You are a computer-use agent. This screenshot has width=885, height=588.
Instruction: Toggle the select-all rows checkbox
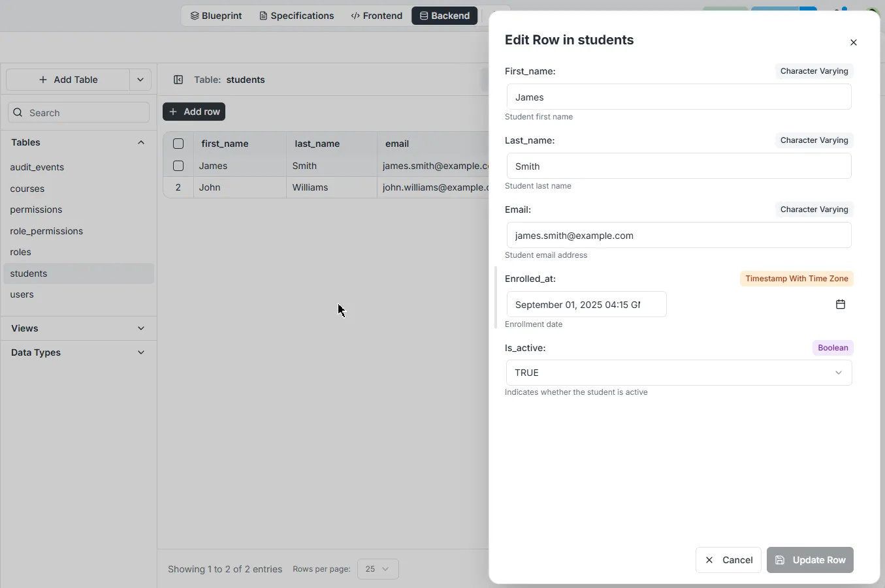tap(178, 144)
